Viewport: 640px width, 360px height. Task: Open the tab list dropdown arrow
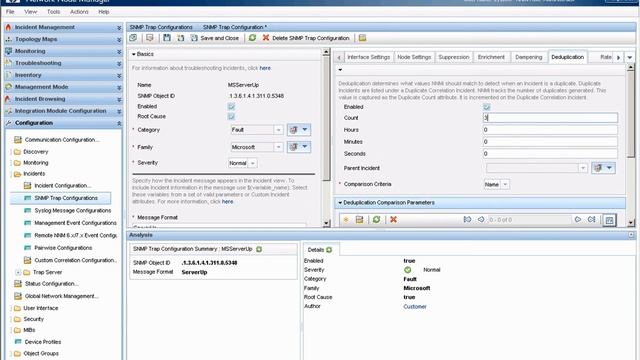[630, 58]
